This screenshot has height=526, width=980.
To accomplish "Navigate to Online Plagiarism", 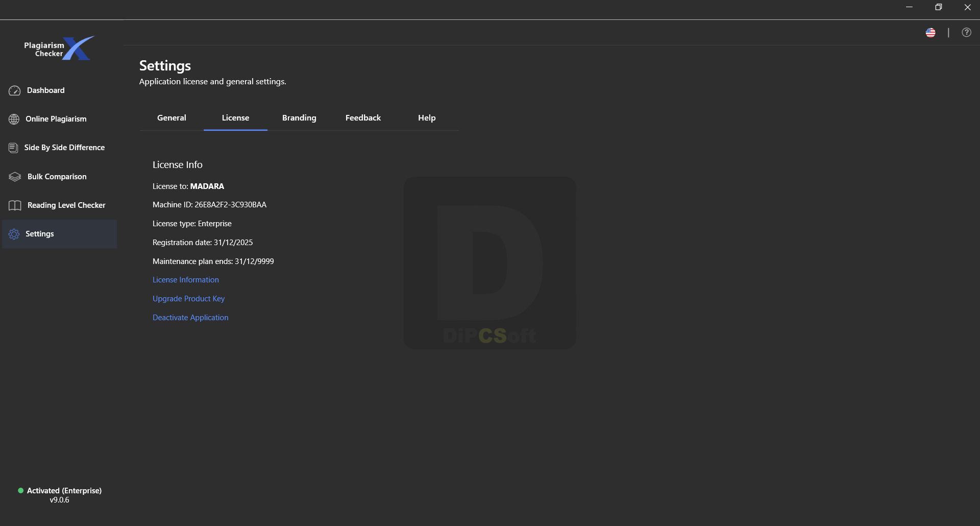I will pos(59,119).
